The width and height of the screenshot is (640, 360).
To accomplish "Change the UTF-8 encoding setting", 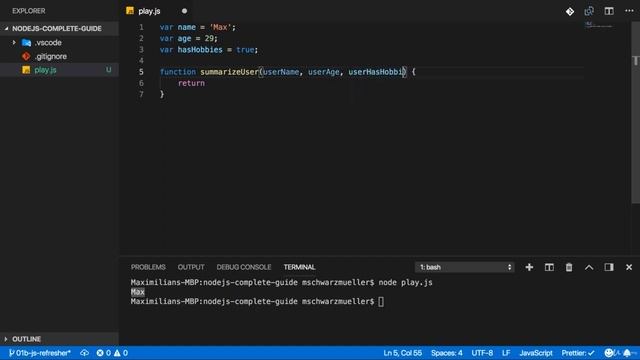I will (x=482, y=353).
